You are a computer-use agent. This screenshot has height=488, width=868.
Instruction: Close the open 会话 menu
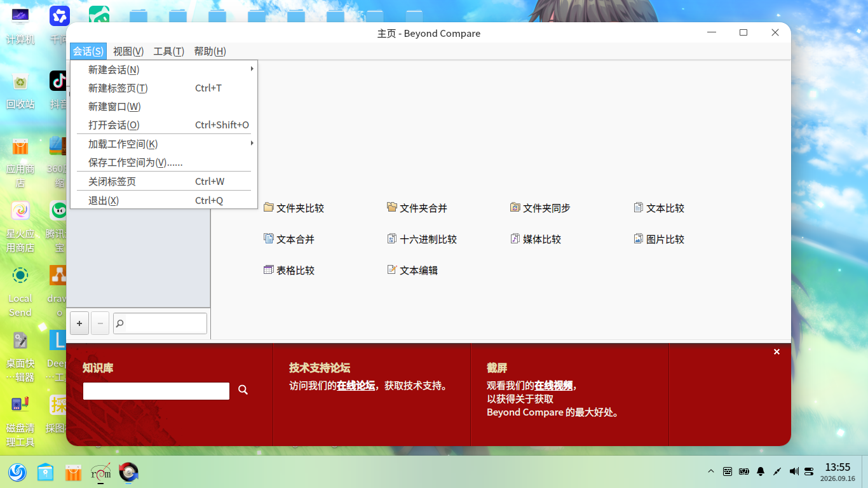[88, 51]
